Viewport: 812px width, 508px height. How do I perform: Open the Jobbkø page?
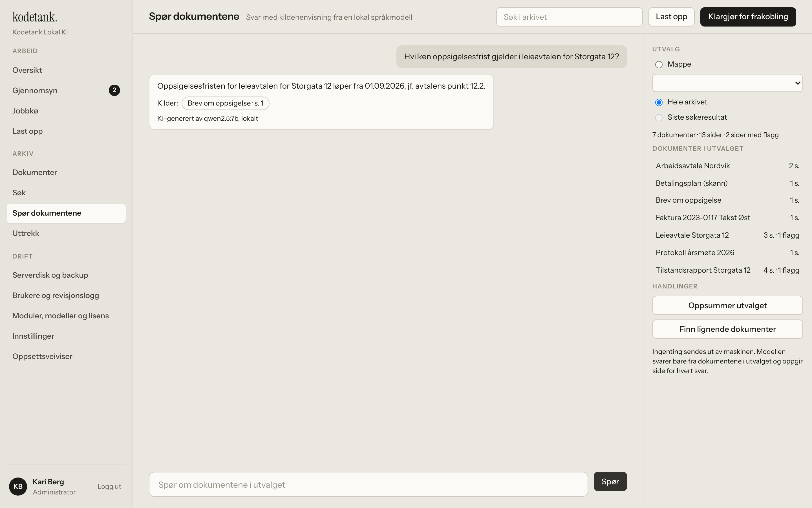(x=66, y=111)
